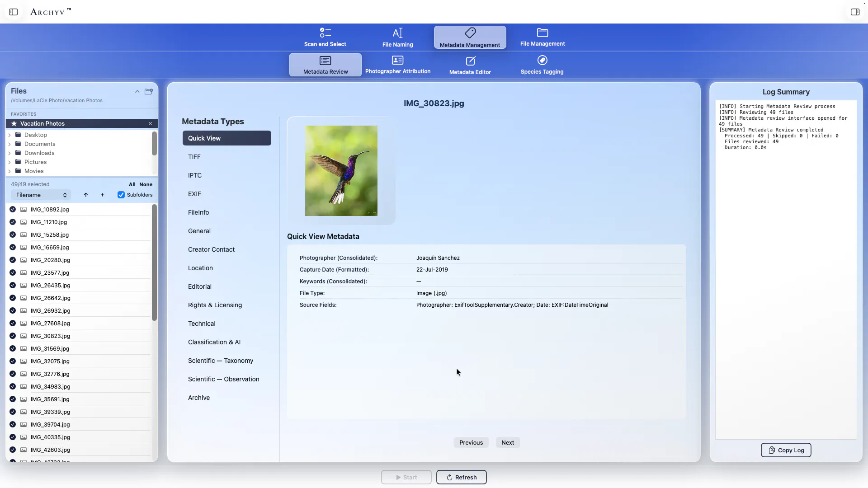Image resolution: width=868 pixels, height=488 pixels.
Task: Uncheck IMG_15258.jpg selection
Action: (x=13, y=235)
